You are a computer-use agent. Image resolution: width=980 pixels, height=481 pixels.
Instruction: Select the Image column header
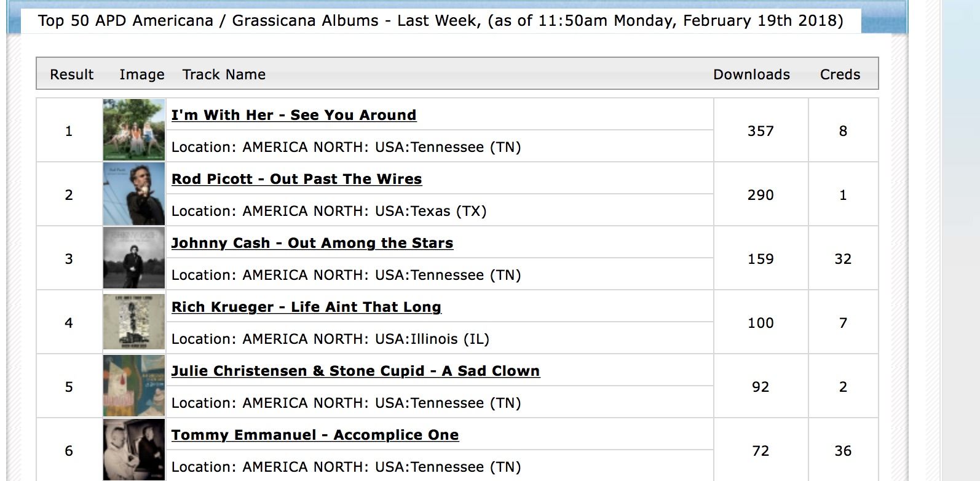[142, 74]
